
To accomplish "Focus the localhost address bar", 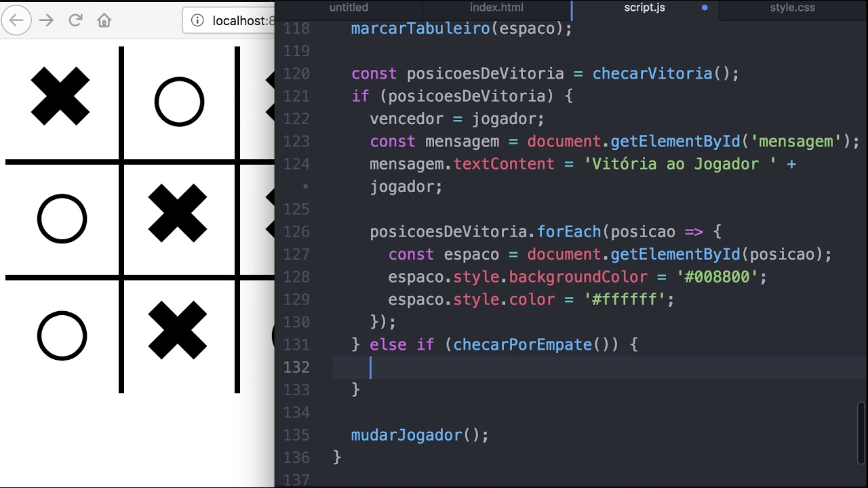I will pyautogui.click(x=230, y=20).
